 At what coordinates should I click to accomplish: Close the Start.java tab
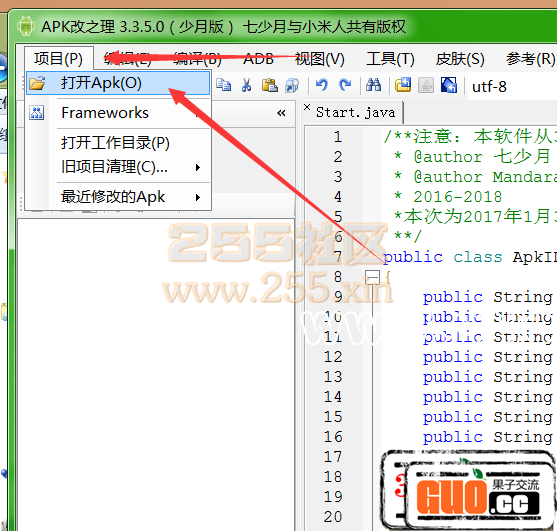tap(307, 107)
